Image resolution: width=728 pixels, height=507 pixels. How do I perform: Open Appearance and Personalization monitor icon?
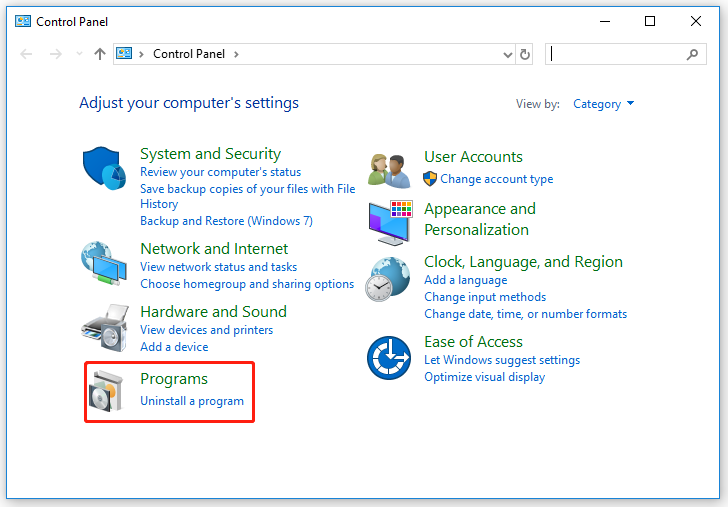390,222
